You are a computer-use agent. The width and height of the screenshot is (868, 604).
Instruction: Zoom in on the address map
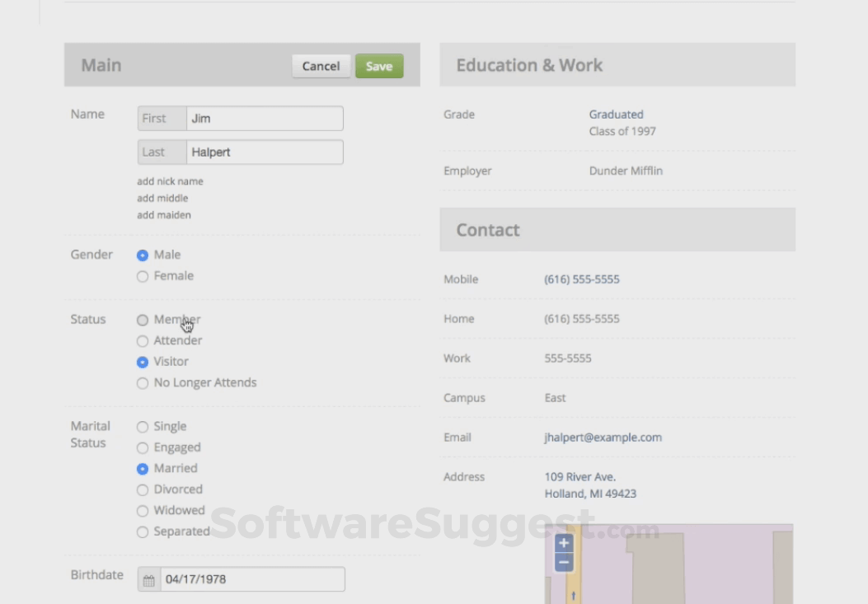tap(562, 543)
